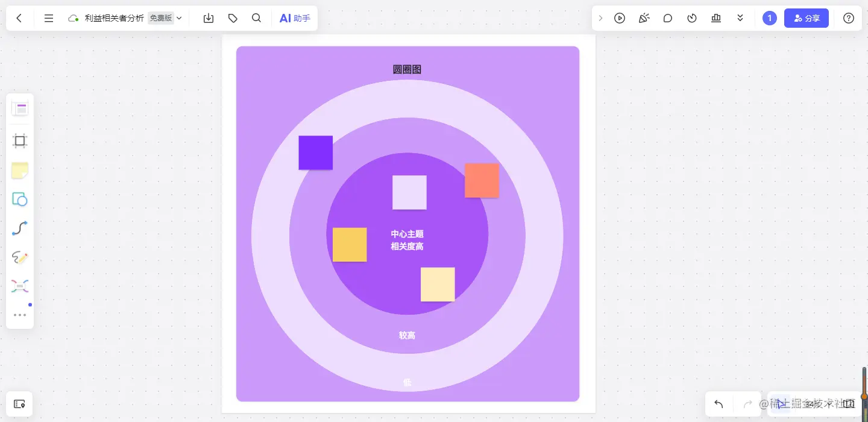The height and width of the screenshot is (422, 868).
Task: Click the 较高 ring label
Action: 407,335
